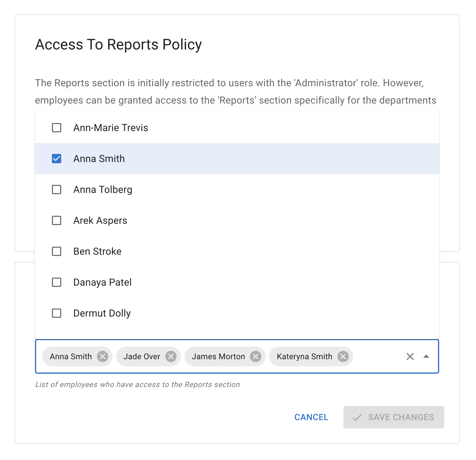The height and width of the screenshot is (460, 476).
Task: Remove James Morton from selected employees
Action: coord(256,356)
